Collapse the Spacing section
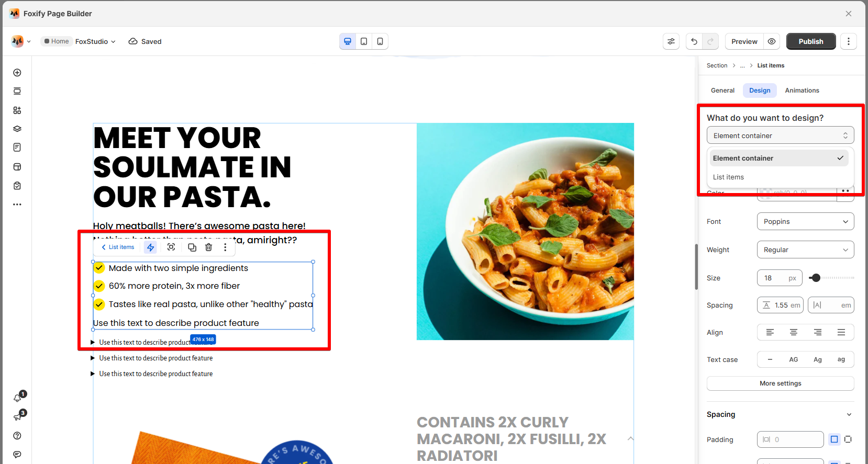The image size is (868, 464). [x=849, y=414]
